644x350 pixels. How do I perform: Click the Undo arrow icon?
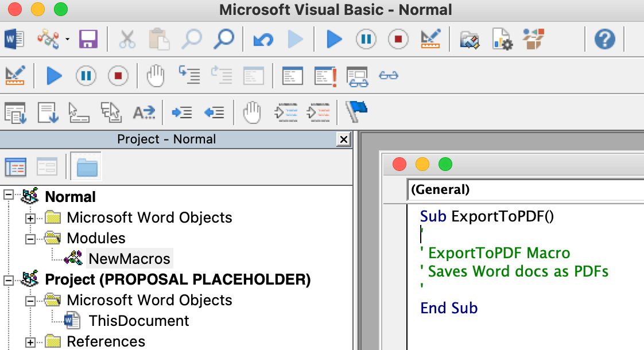(263, 40)
